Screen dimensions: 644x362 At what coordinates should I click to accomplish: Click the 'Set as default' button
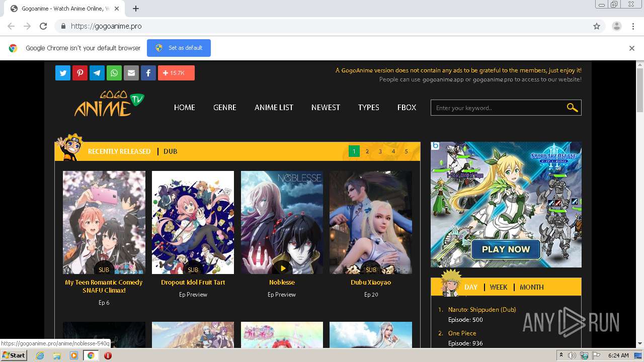(x=179, y=48)
